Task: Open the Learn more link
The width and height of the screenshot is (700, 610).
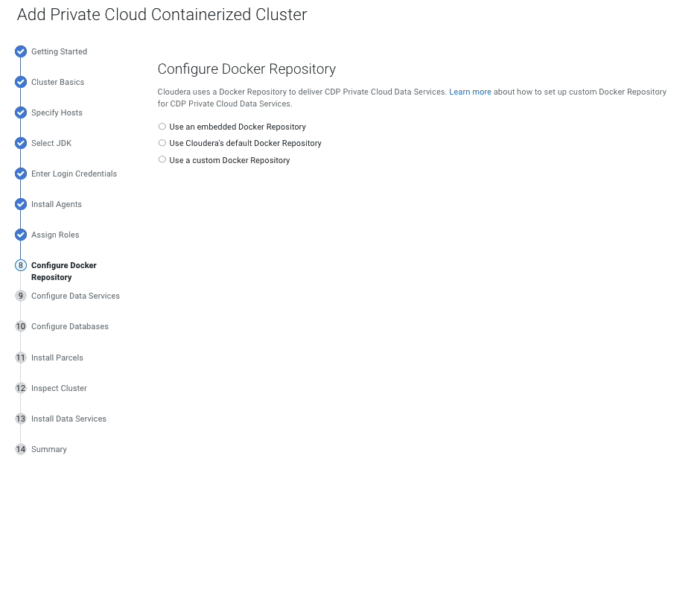Action: [470, 92]
